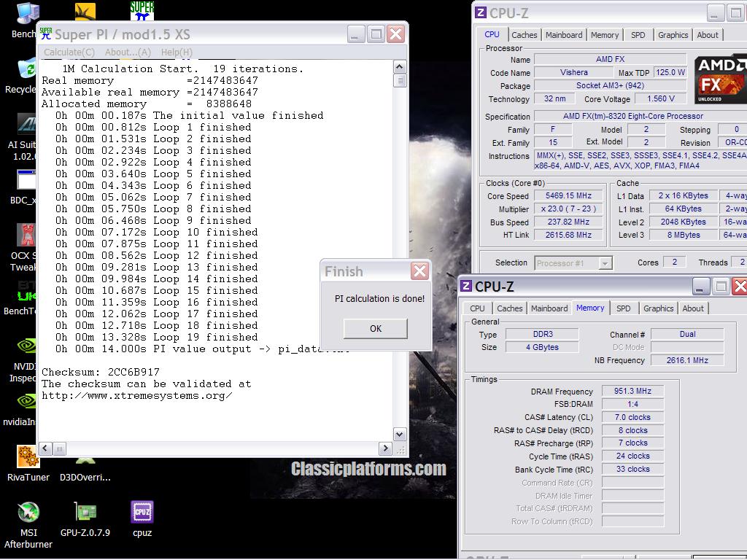
Task: Click the xtremesystems.org URL text
Action: point(136,396)
